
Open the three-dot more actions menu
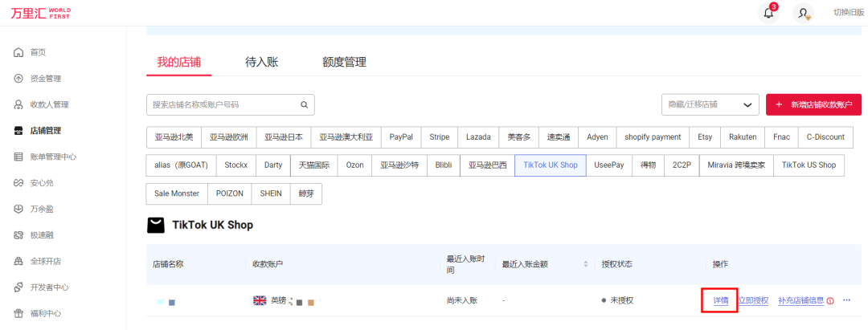point(846,300)
